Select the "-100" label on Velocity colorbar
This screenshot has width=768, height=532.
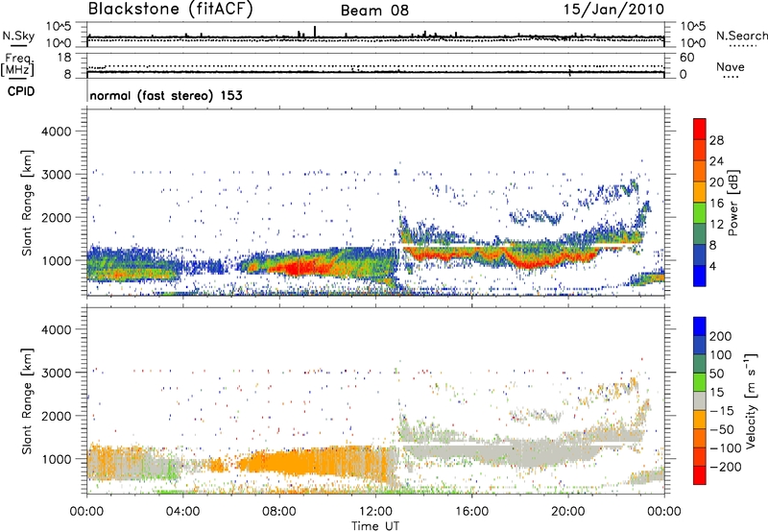tap(726, 448)
